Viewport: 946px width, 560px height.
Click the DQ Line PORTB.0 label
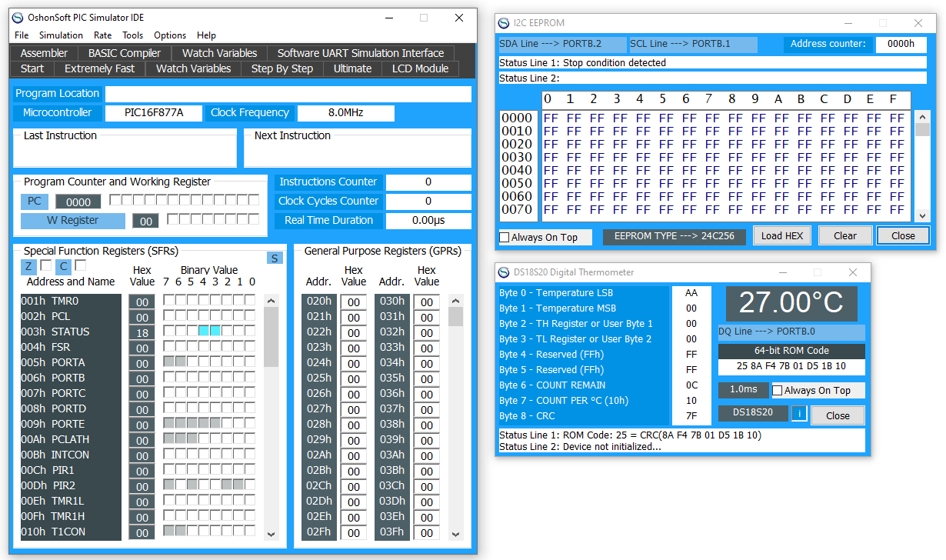[791, 332]
